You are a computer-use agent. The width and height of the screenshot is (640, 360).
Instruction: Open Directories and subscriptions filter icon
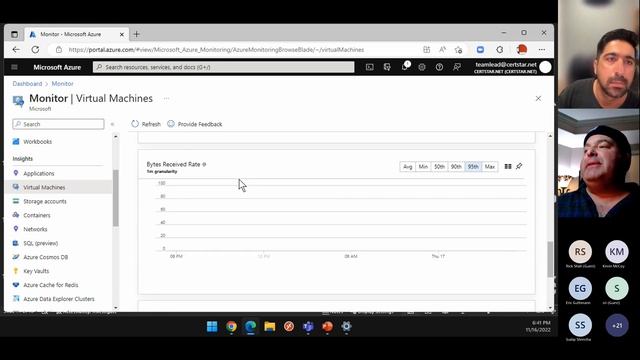[387, 67]
